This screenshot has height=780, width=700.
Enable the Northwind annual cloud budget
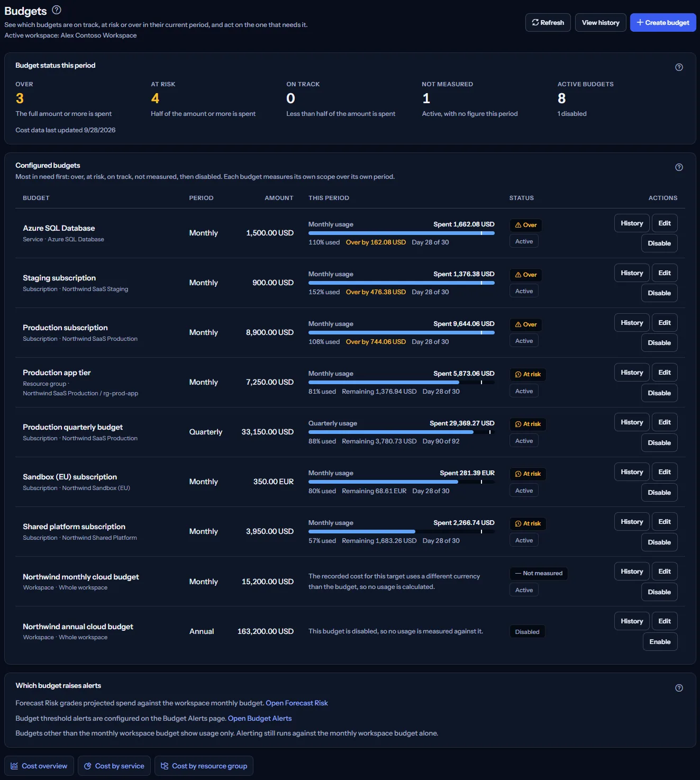coord(660,642)
